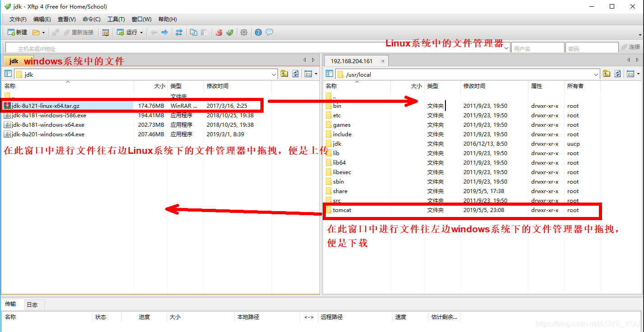This screenshot has height=332, width=644.
Task: Click the 连接 connect button
Action: click(631, 47)
